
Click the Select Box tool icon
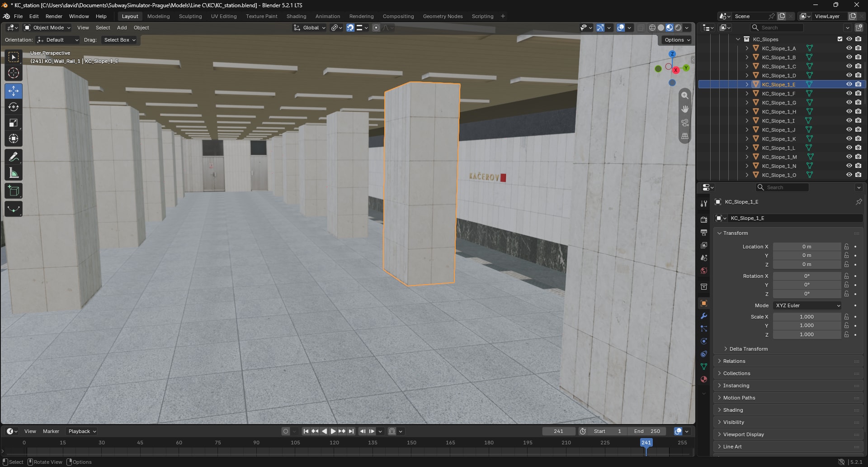coord(14,57)
